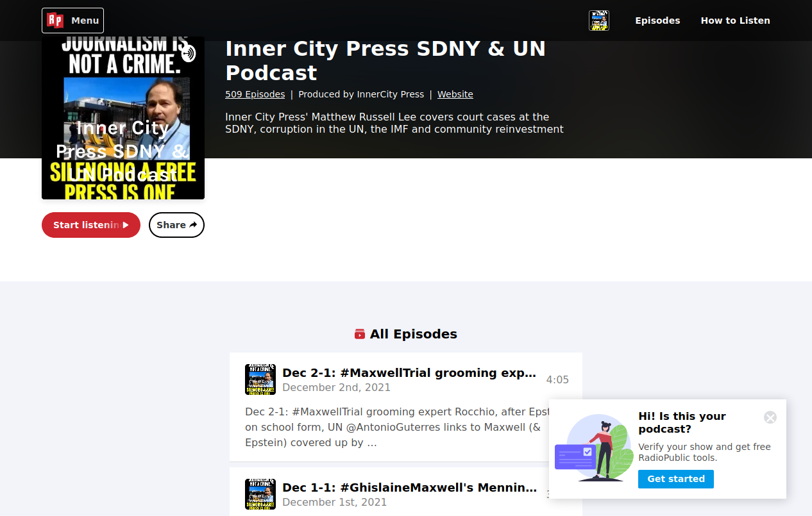This screenshot has height=516, width=812.
Task: Click Dec 1-1 episode thumbnail
Action: click(x=260, y=494)
